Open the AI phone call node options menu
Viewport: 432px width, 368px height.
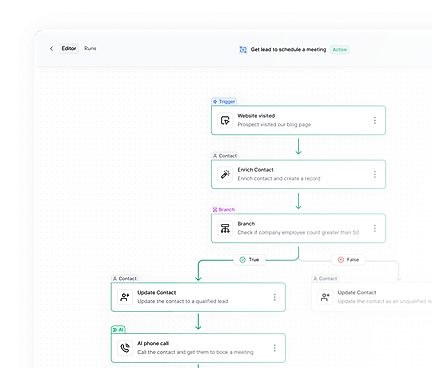point(275,348)
